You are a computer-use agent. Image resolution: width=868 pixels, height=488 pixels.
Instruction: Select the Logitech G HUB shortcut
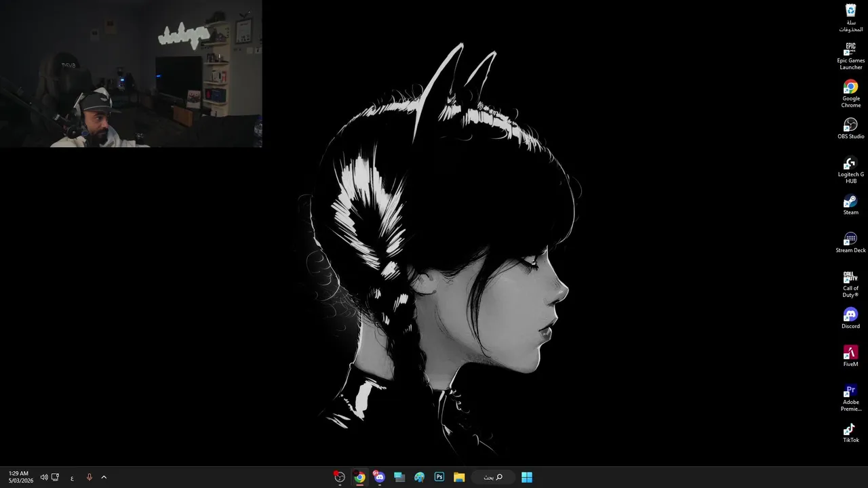[x=850, y=170]
